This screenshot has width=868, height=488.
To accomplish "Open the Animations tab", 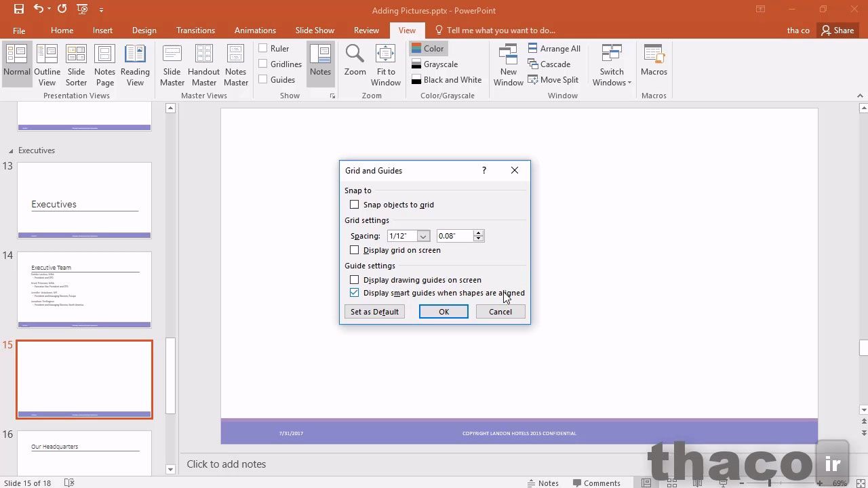I will pyautogui.click(x=255, y=30).
